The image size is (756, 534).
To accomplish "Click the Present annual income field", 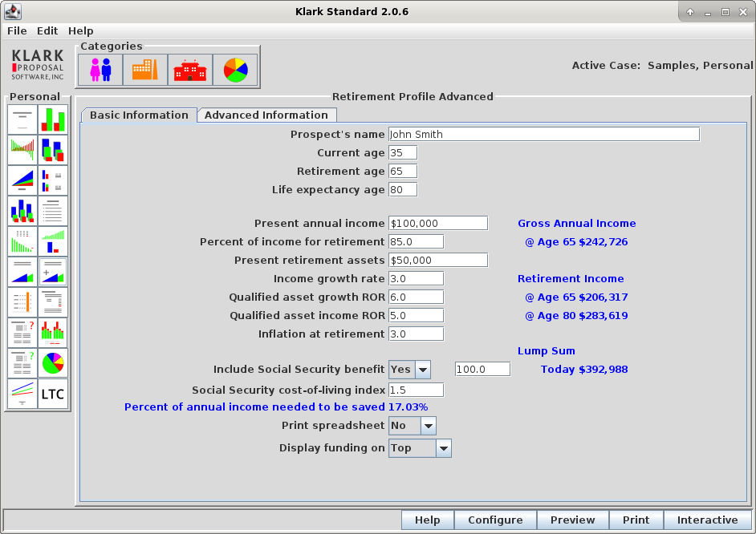I will [437, 224].
